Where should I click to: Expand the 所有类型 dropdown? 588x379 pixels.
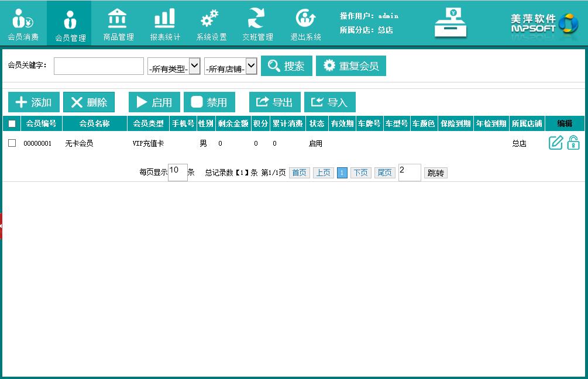174,66
